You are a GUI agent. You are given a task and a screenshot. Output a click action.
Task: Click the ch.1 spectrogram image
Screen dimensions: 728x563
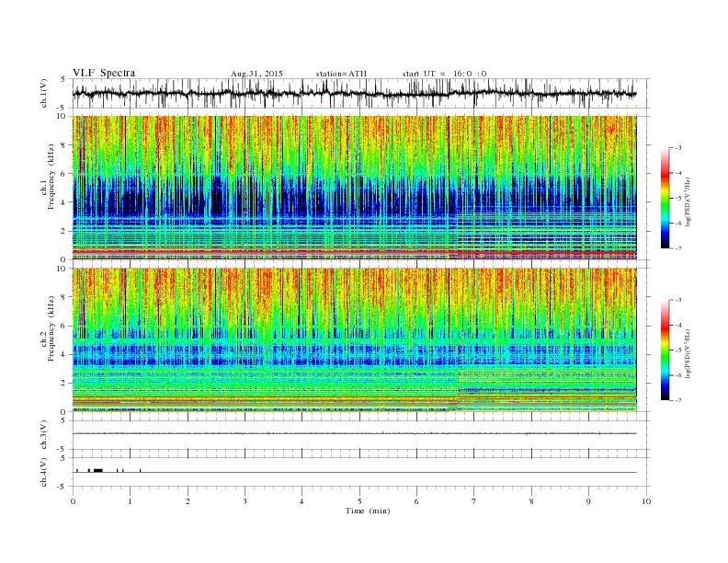pos(354,188)
